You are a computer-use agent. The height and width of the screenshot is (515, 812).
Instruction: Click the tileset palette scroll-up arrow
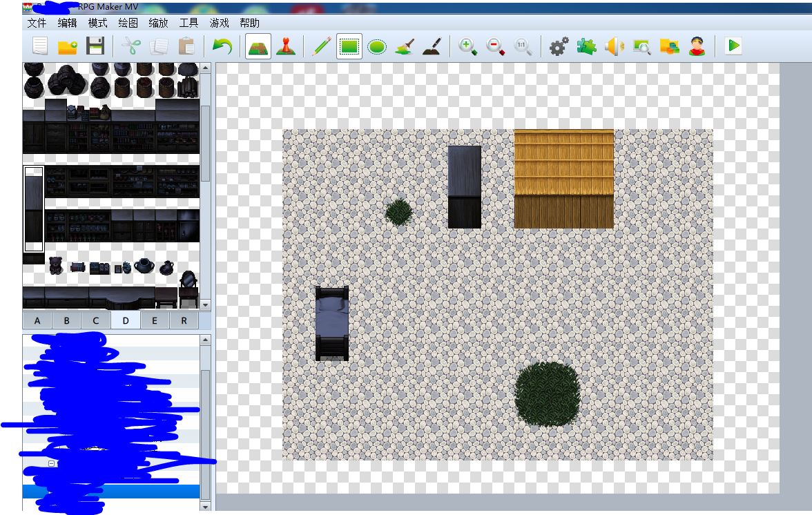(206, 68)
